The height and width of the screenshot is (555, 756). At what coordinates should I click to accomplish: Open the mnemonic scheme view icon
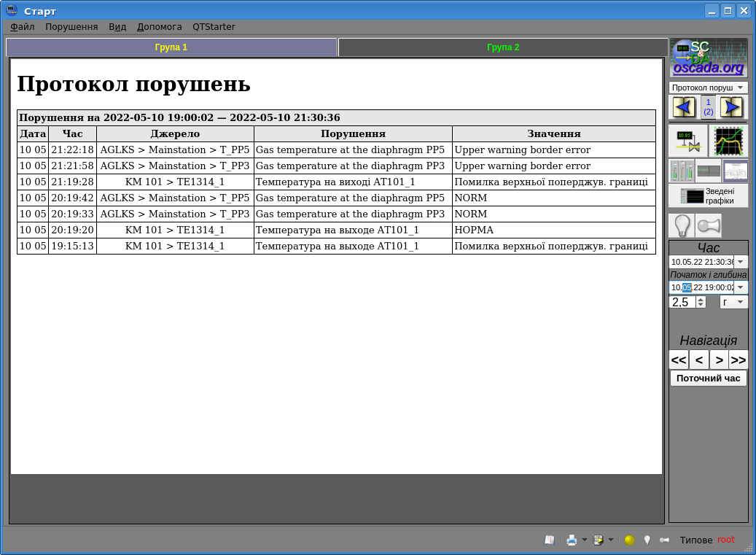tap(687, 140)
